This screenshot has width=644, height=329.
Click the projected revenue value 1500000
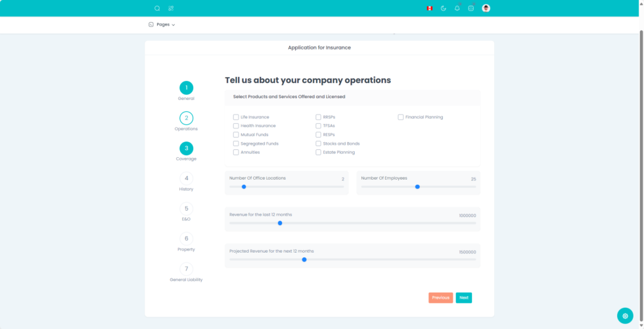point(467,252)
